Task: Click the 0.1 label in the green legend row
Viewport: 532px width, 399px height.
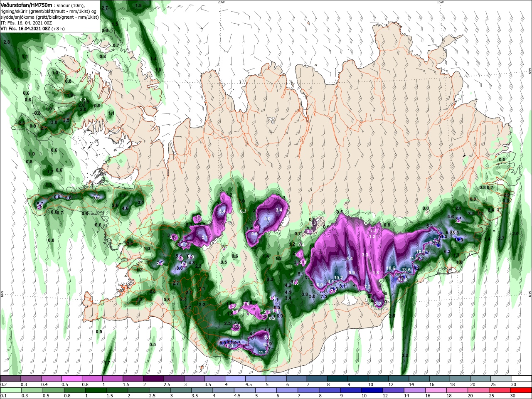Action: pos(4,396)
